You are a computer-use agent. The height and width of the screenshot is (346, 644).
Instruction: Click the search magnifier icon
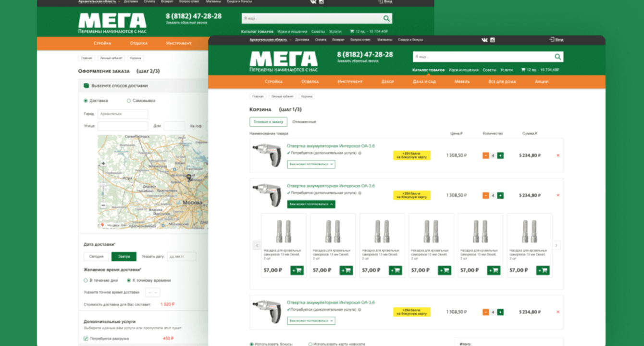click(x=558, y=57)
